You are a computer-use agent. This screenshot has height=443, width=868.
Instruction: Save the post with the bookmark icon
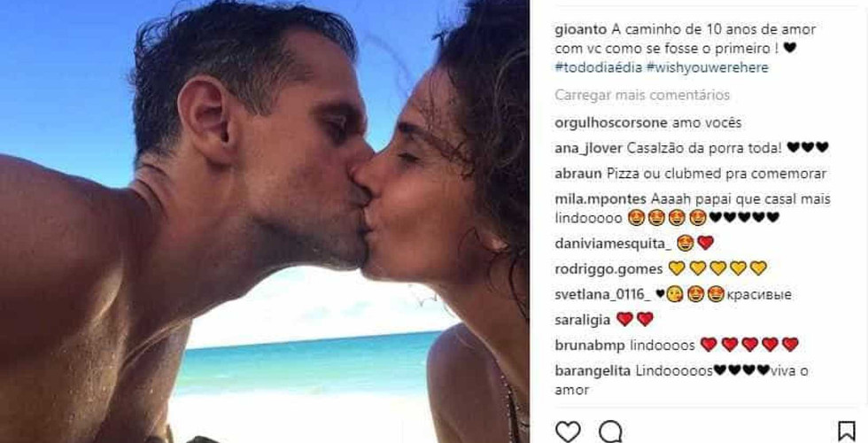847,431
